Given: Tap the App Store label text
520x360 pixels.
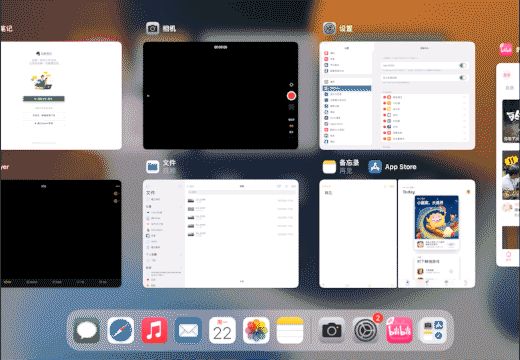Looking at the screenshot, I should [401, 167].
